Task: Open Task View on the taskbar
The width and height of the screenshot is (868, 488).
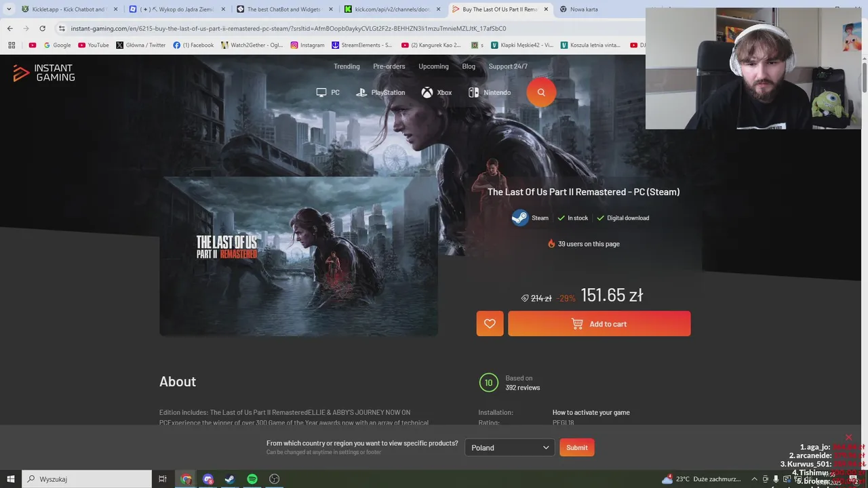Action: point(163,479)
